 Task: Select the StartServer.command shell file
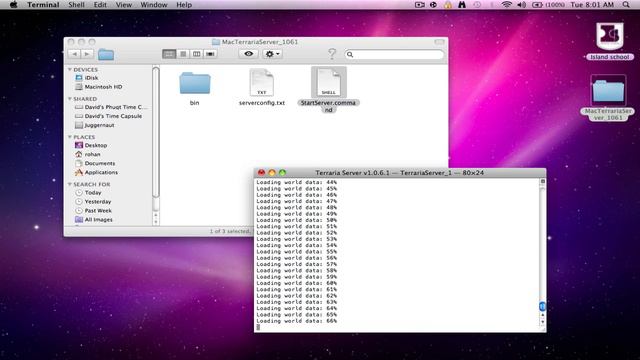point(329,83)
